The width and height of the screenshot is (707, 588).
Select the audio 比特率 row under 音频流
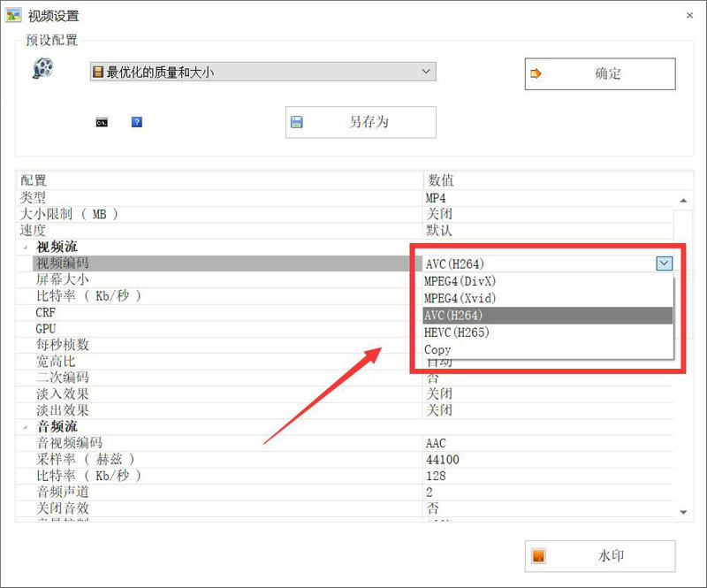345,476
